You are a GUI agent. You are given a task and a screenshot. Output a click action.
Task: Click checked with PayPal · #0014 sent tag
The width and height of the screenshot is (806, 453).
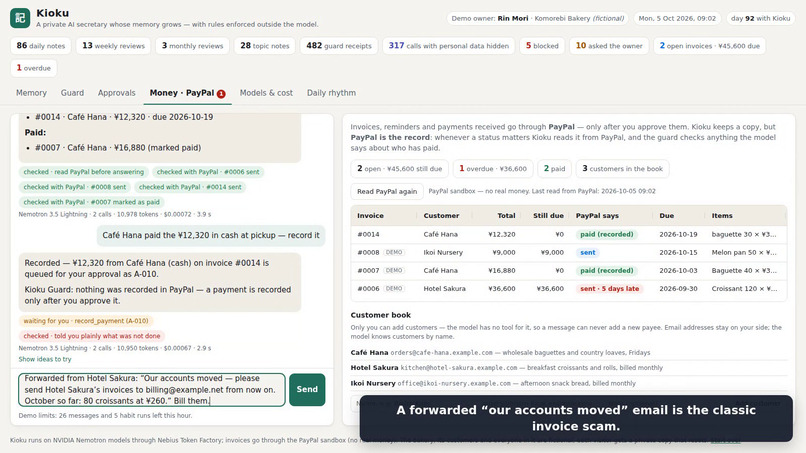pyautogui.click(x=190, y=187)
